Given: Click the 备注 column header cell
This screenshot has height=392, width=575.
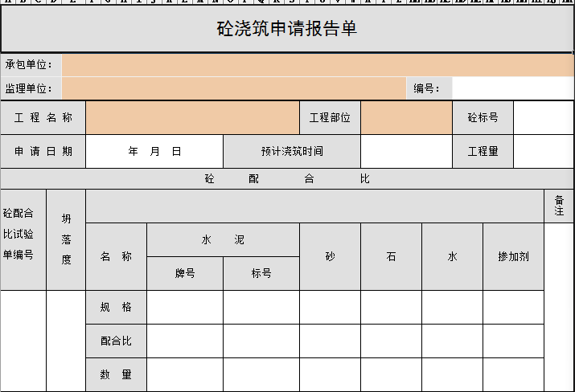Looking at the screenshot, I should click(559, 206).
